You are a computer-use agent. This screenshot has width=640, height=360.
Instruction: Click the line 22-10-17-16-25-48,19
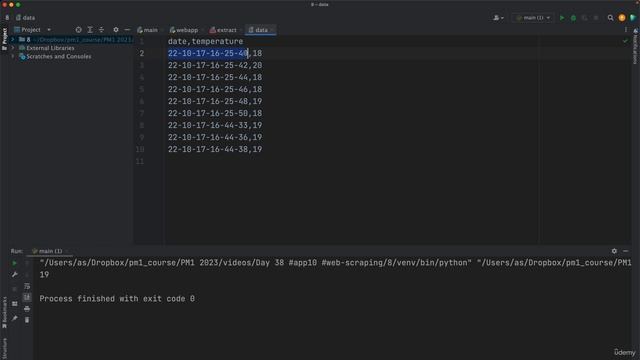pyautogui.click(x=215, y=101)
